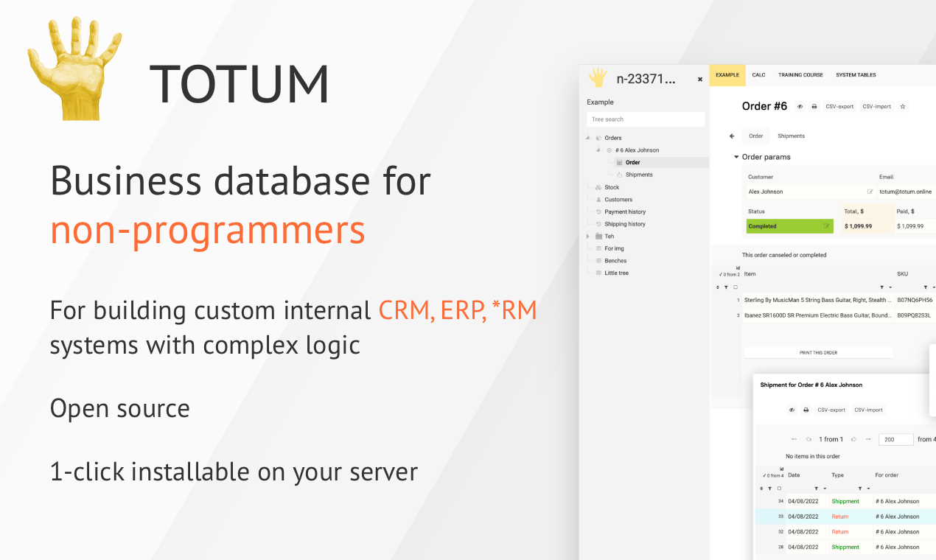936x560 pixels.
Task: Collapse the Order params section
Action: [x=736, y=157]
